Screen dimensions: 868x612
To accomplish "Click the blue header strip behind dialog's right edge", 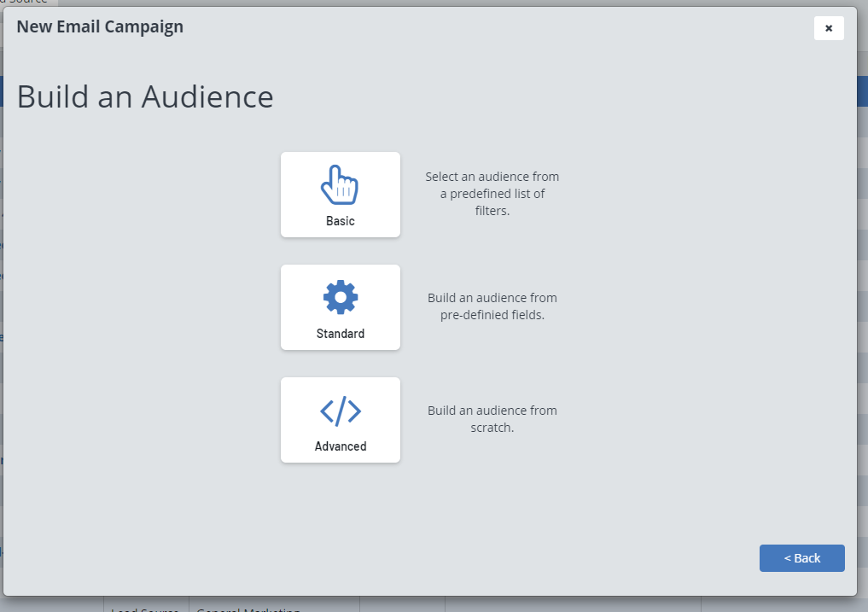I will point(862,90).
